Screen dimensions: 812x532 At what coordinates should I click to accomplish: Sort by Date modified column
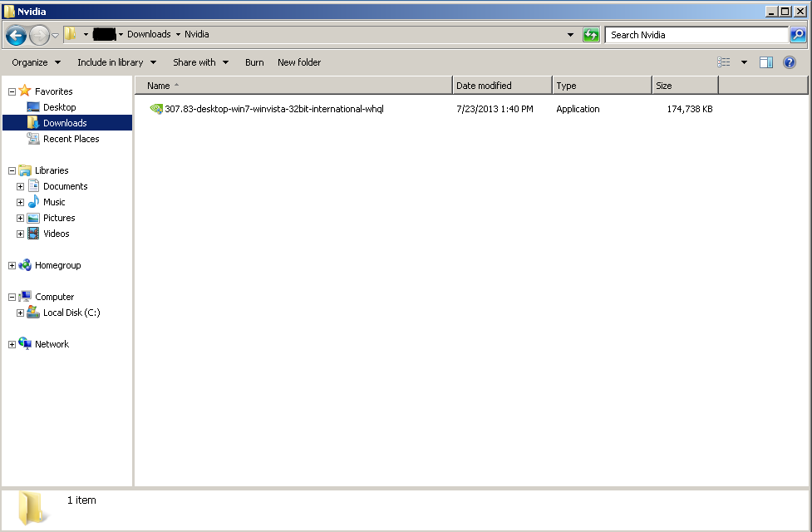(502, 86)
